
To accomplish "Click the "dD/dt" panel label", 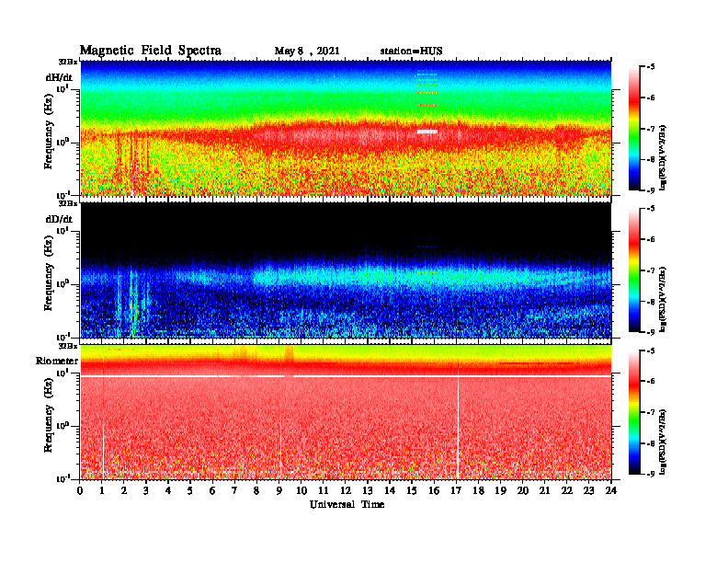I will coord(59,218).
